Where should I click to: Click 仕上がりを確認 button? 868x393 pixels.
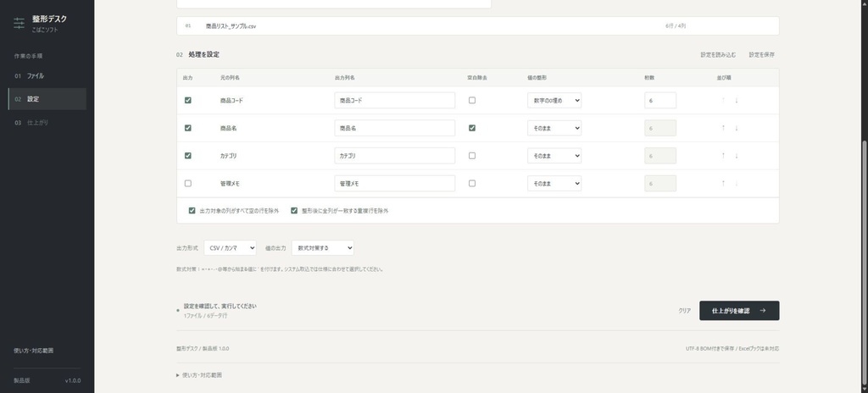(x=739, y=311)
